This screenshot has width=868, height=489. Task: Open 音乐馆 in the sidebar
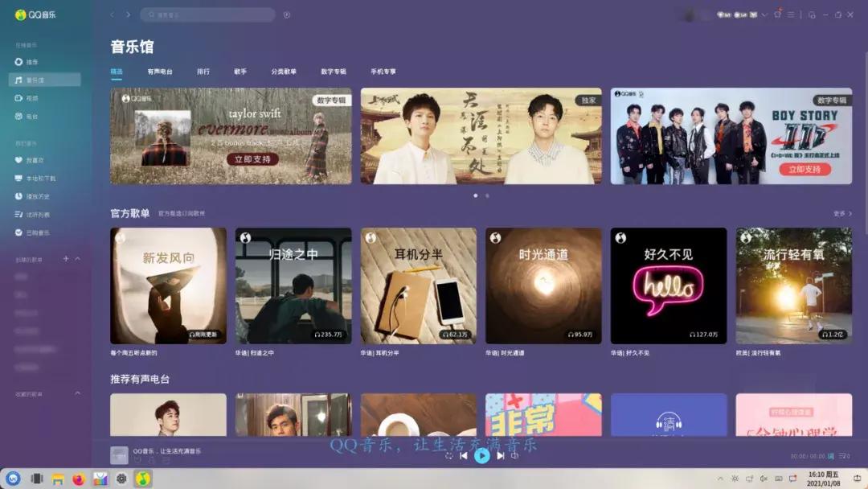pos(44,80)
